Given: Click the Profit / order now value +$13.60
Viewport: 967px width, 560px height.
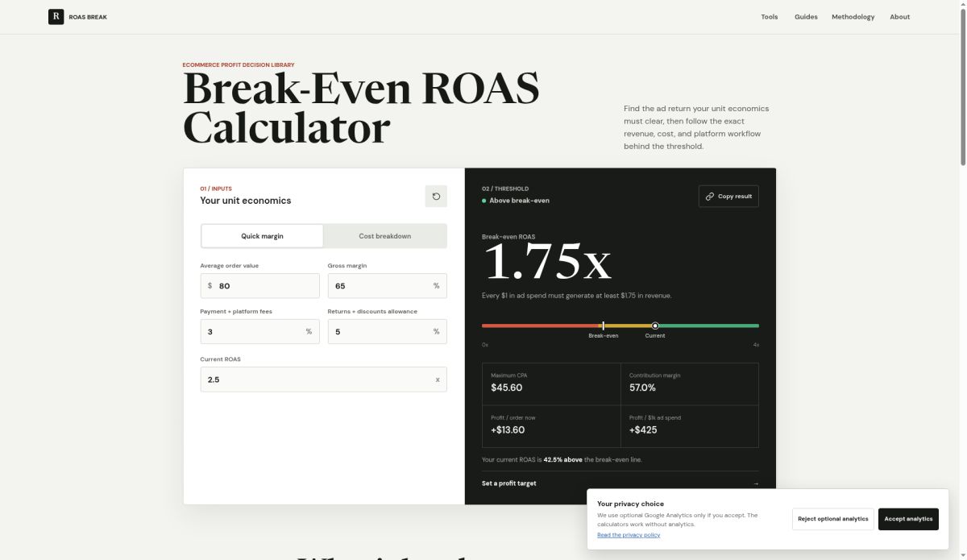Looking at the screenshot, I should 508,430.
